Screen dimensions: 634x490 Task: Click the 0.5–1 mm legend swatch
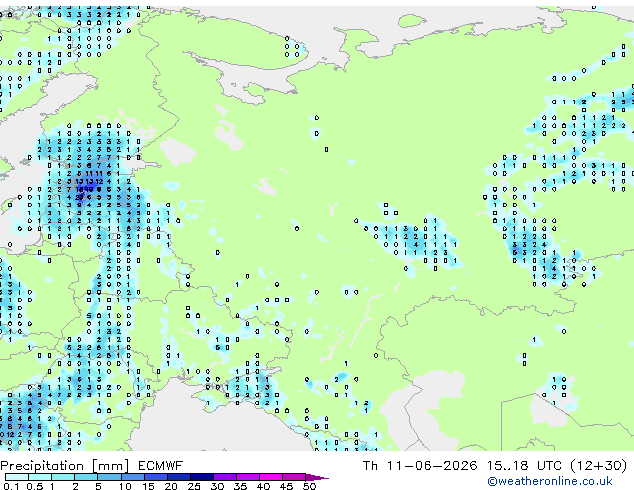tap(40, 477)
